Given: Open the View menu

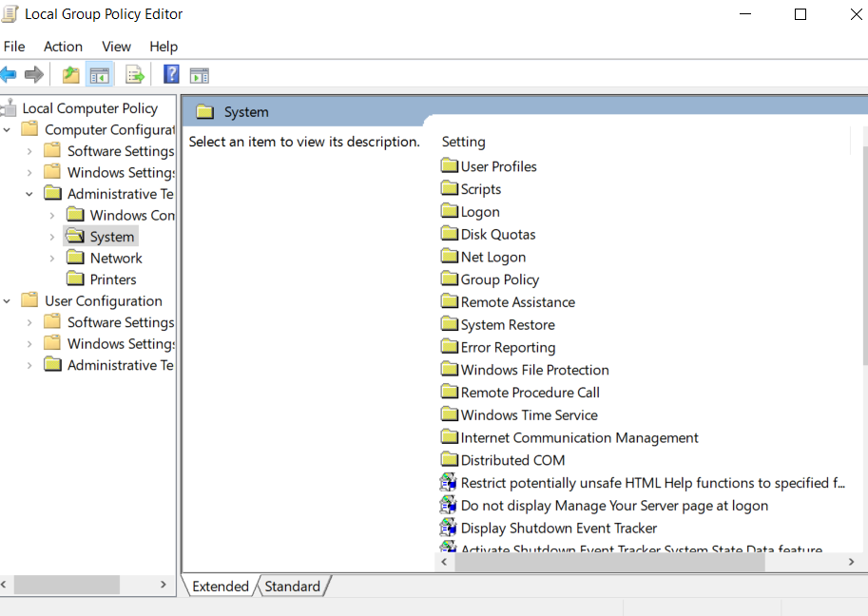Looking at the screenshot, I should point(116,47).
